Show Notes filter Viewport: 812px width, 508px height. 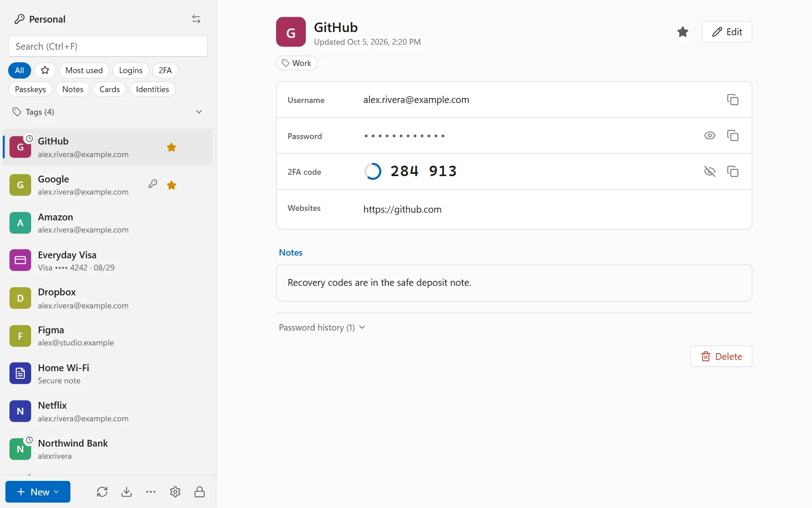73,89
